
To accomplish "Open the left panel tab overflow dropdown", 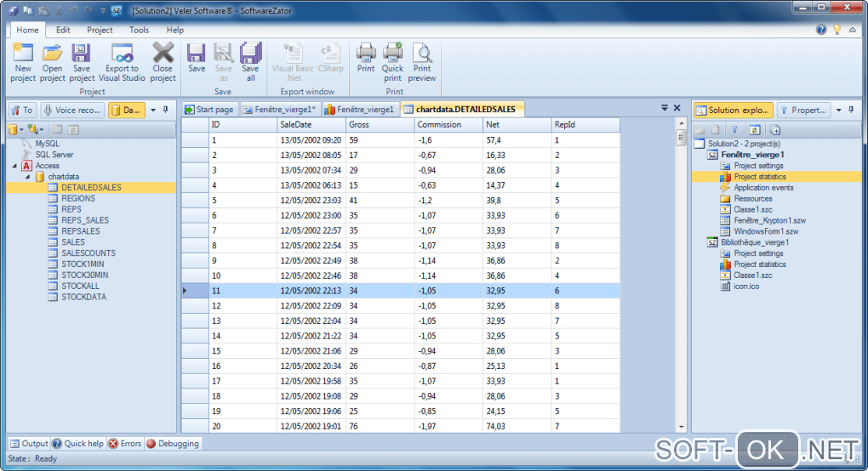I will pyautogui.click(x=153, y=110).
